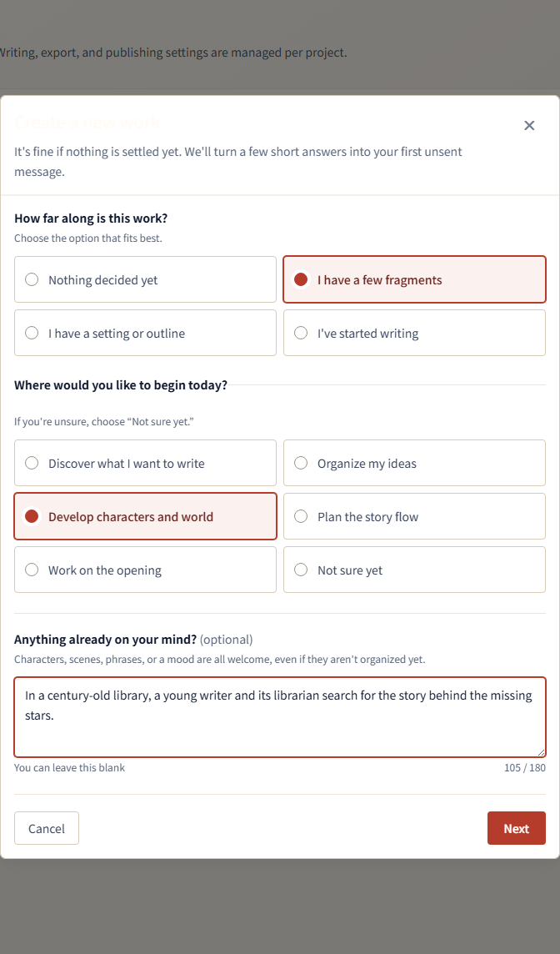Click the radio circle beside I've started writing
The width and height of the screenshot is (560, 954).
[300, 333]
